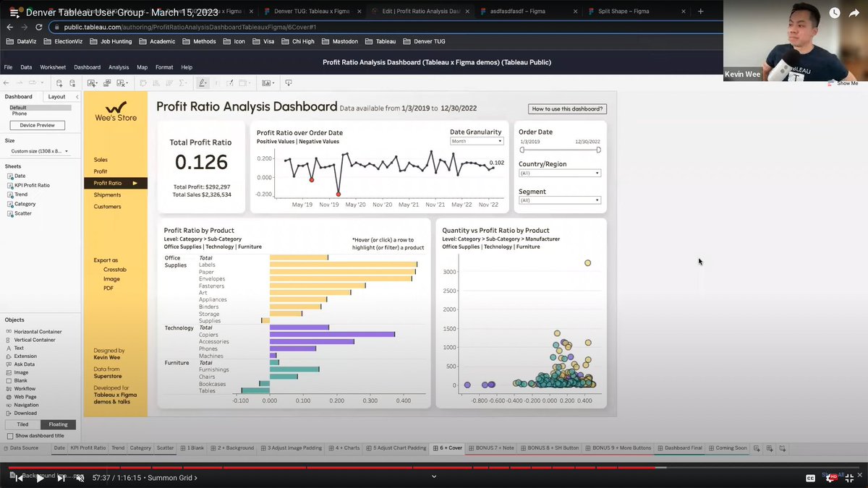Viewport: 868px width, 488px height.
Task: Click the Tableau undo back arrow
Action: coord(7,83)
